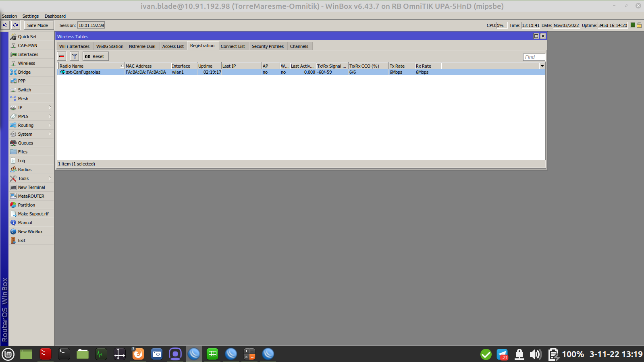Open Linux Mint menu button
Screen dimensions: 644x362
click(x=8, y=354)
